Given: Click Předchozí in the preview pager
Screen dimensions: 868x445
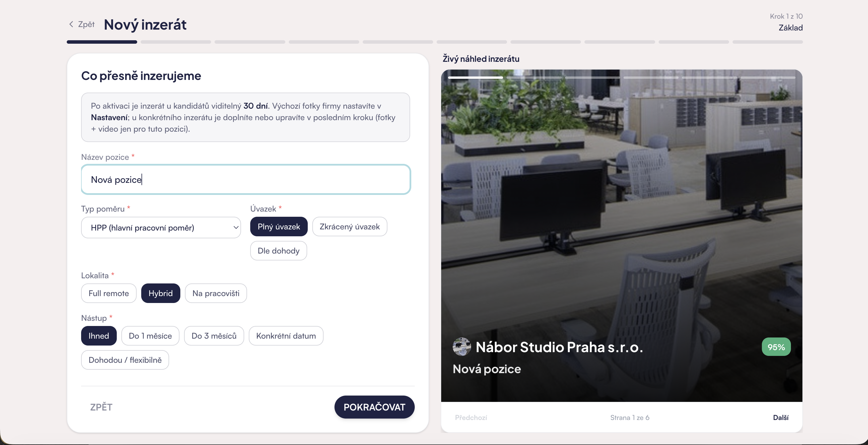Looking at the screenshot, I should coord(471,418).
